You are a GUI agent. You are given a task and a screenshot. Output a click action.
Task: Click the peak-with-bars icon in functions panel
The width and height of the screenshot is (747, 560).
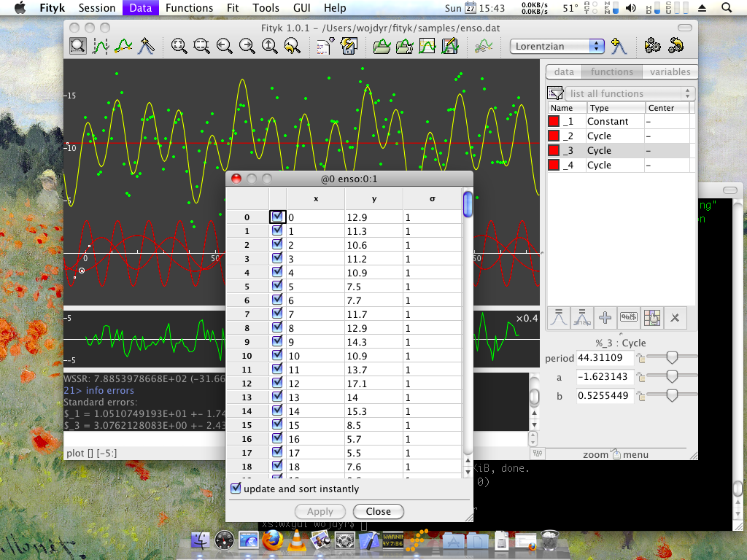pos(559,318)
